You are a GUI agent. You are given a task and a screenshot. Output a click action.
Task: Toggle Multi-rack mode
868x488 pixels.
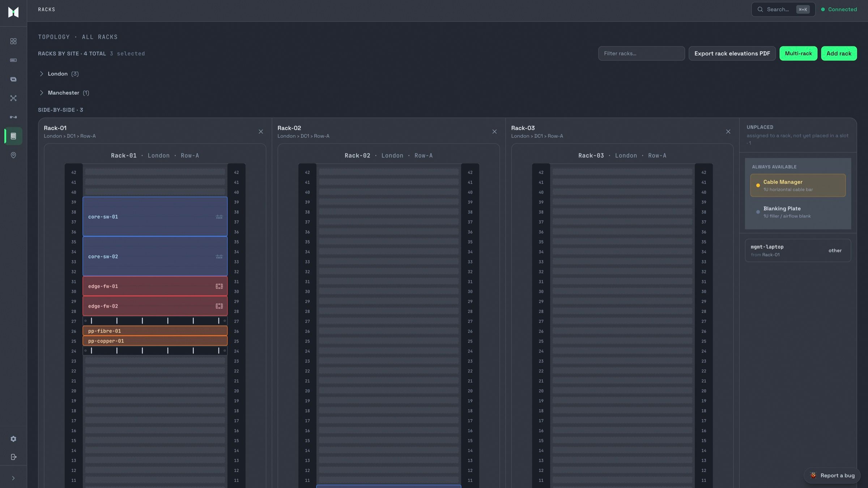pos(798,53)
